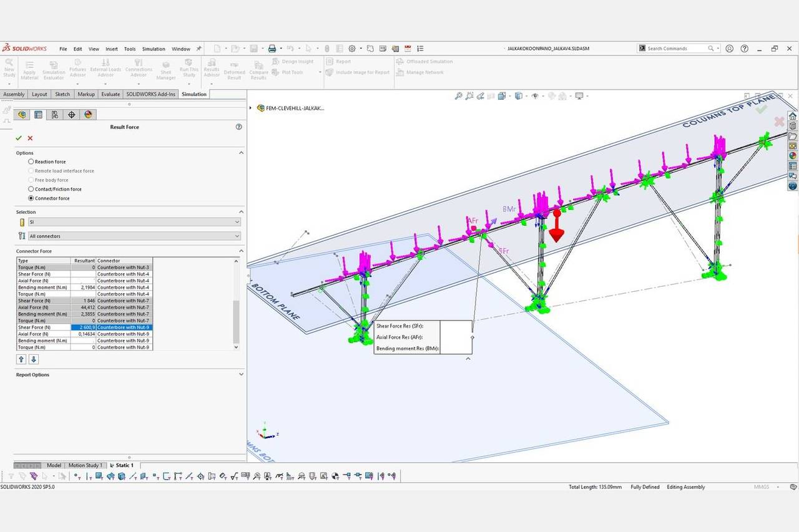Click the Zoom to Area icon
The width and height of the screenshot is (799, 532).
tap(469, 96)
